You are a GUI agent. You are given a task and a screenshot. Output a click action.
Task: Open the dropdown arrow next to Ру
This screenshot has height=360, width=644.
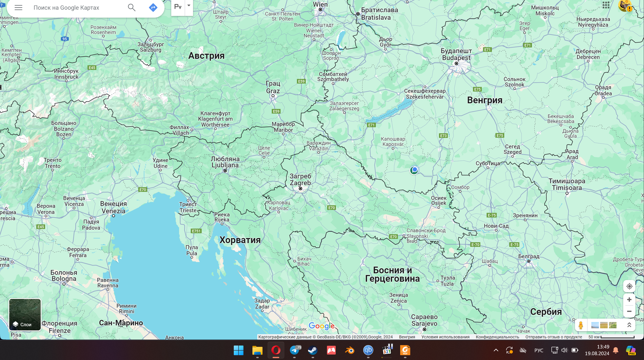(189, 5)
